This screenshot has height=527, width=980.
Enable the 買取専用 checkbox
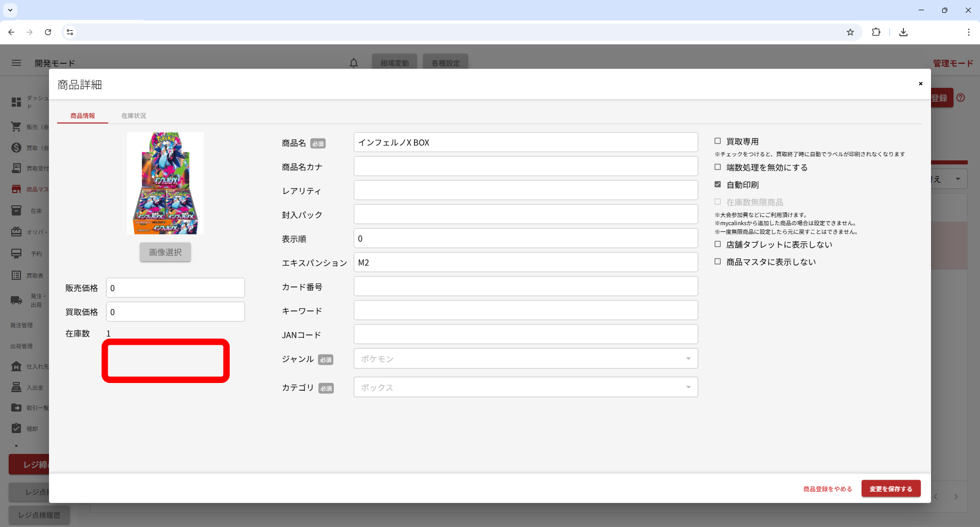pos(718,141)
